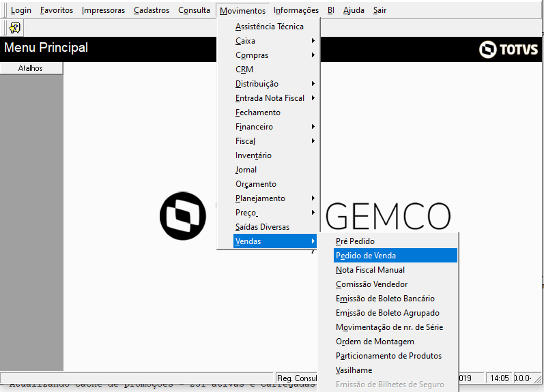Choose Emissão de Boleto Bancário
The height and width of the screenshot is (392, 544).
click(x=395, y=299)
